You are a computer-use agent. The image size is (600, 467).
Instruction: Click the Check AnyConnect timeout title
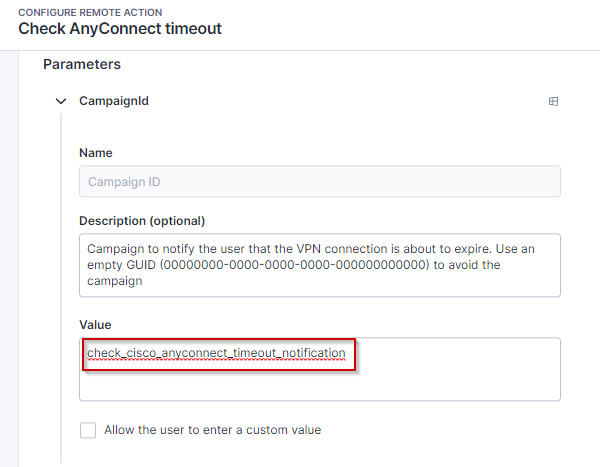coord(120,29)
